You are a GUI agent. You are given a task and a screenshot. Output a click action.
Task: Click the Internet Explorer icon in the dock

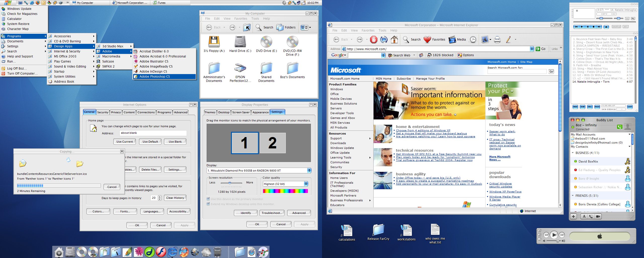point(172,252)
